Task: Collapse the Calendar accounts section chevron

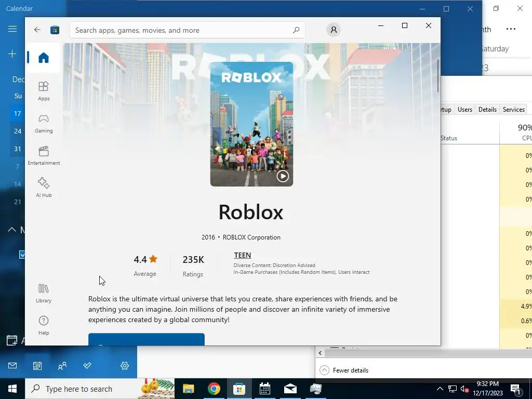Action: pyautogui.click(x=12, y=230)
